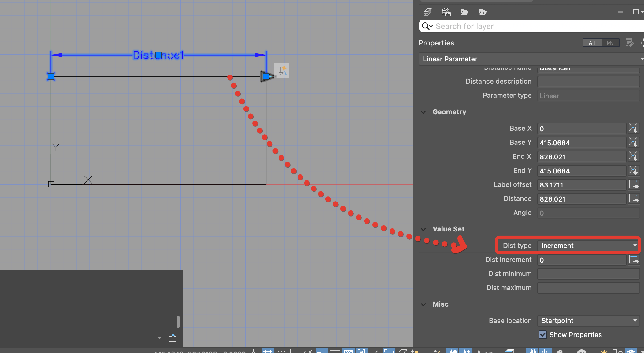Screen dimensions: 644x353
Task: Toggle the grid display in status bar
Action: pos(268,351)
